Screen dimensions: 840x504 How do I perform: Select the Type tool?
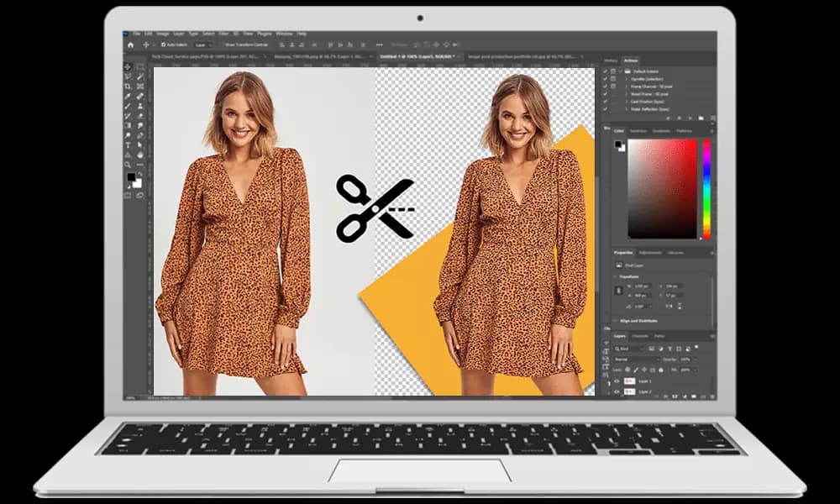[126, 143]
